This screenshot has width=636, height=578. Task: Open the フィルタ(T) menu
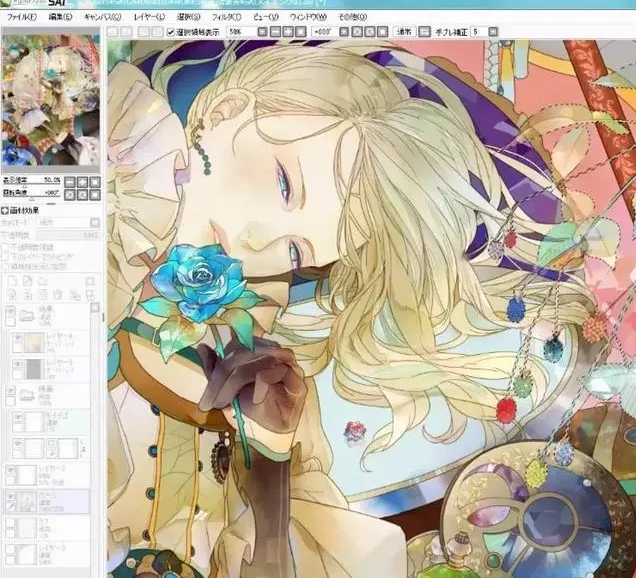click(226, 17)
